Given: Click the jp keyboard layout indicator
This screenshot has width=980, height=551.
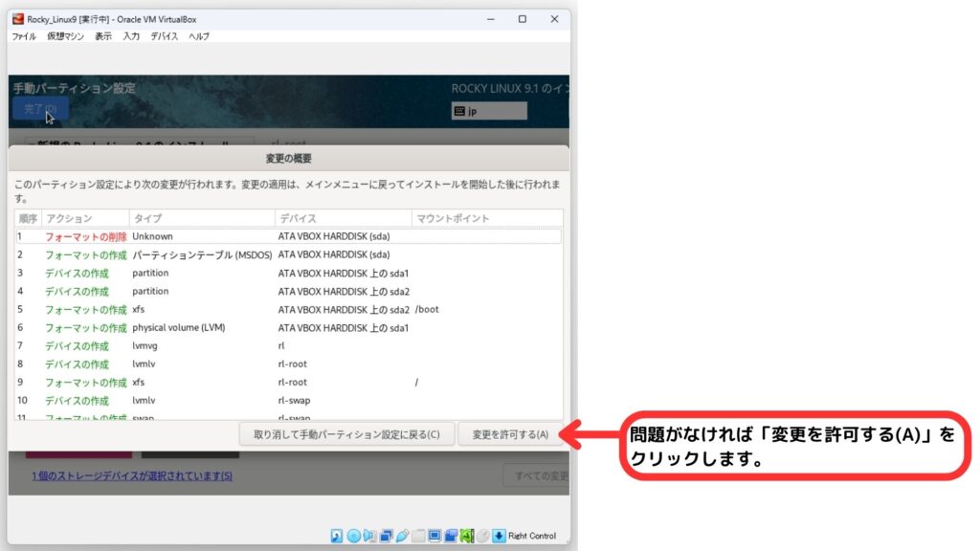Looking at the screenshot, I should coord(489,111).
